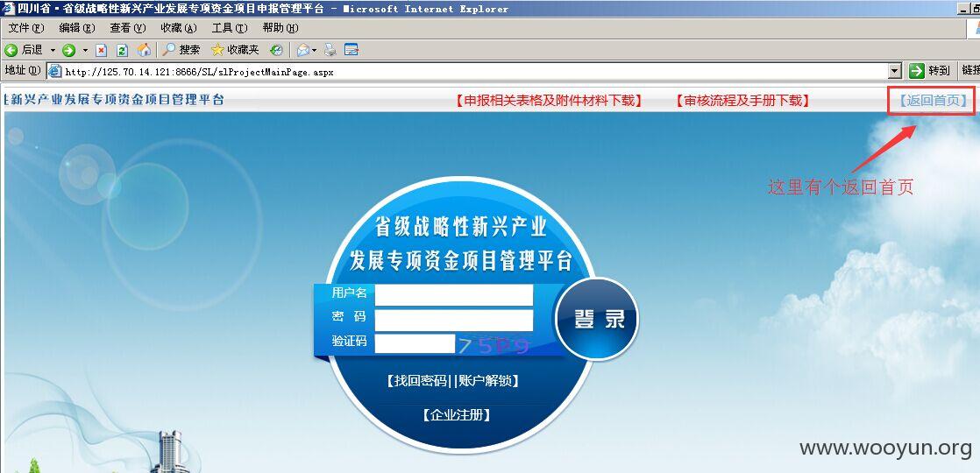
Task: Click the captcha image to refresh code
Action: click(x=494, y=345)
